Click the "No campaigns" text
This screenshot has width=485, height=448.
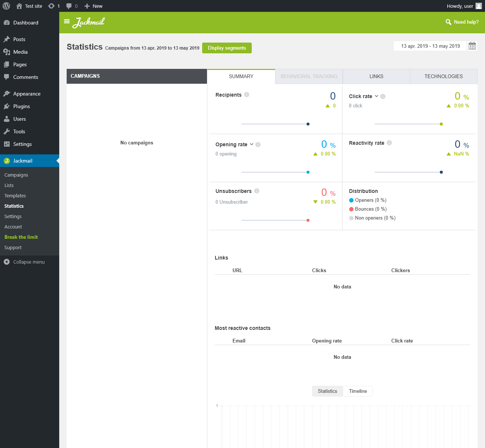coord(137,143)
